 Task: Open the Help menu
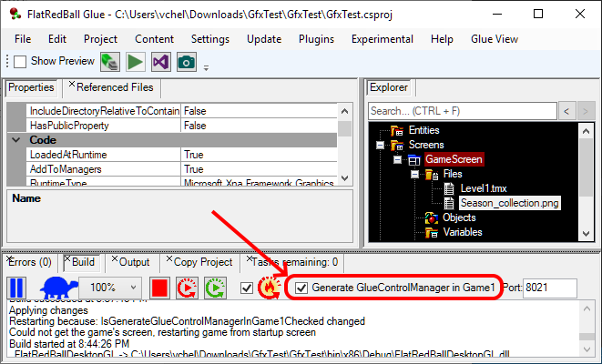(442, 39)
